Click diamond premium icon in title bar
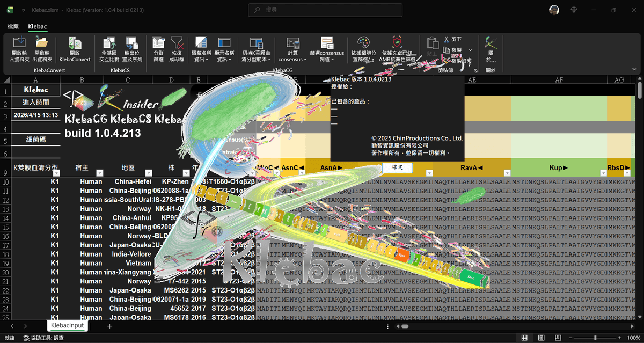The image size is (644, 343). [574, 10]
